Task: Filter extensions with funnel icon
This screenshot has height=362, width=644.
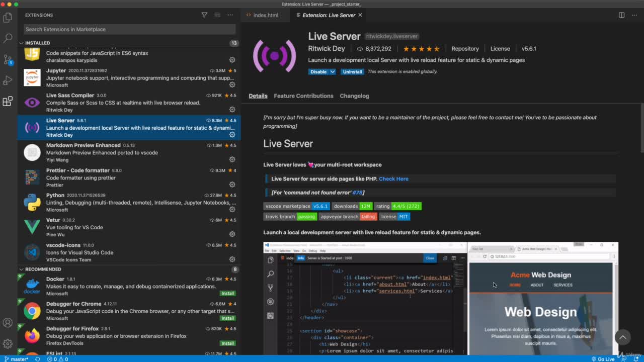Action: pos(204,15)
